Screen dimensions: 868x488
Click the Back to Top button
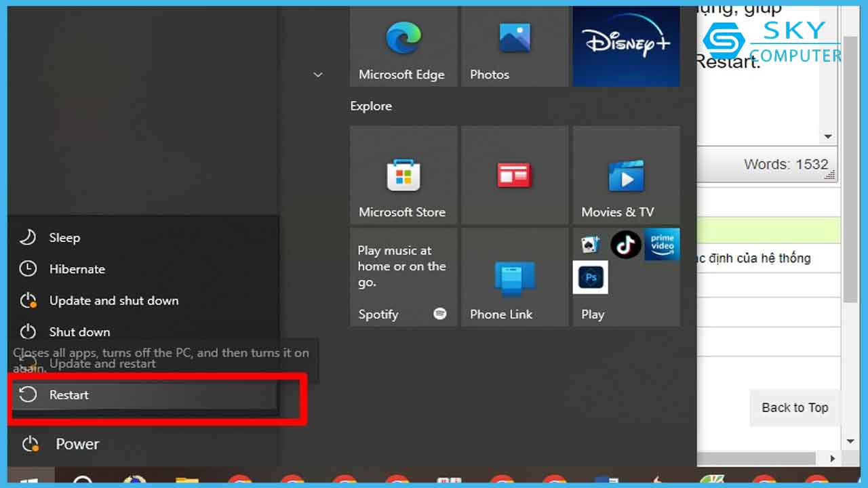point(795,407)
